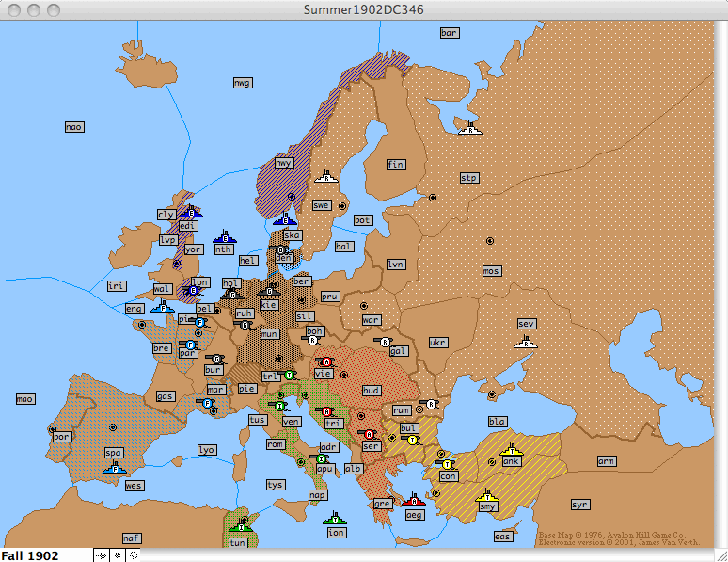Click the Warsaw supply center dot
The width and height of the screenshot is (728, 562).
point(364,306)
